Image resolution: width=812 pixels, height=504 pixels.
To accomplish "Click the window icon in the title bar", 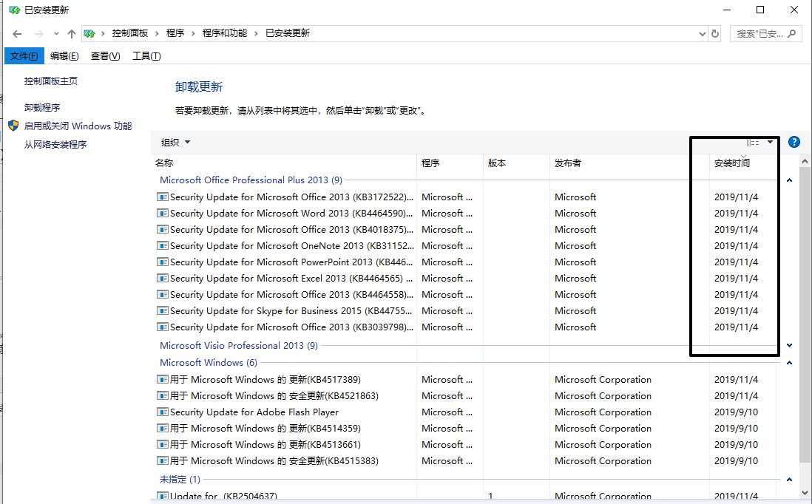I will point(15,10).
